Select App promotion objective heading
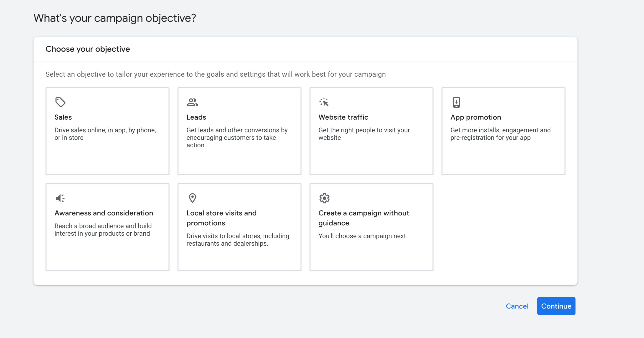 [x=475, y=117]
